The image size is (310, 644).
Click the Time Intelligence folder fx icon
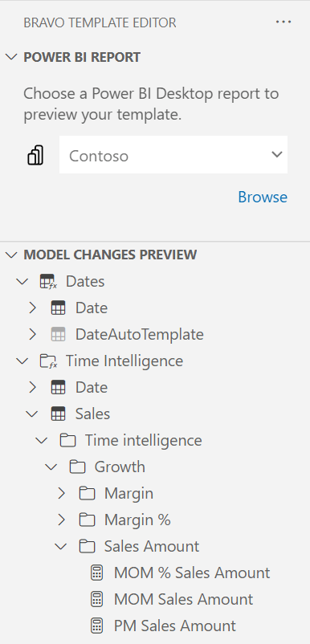point(48,361)
